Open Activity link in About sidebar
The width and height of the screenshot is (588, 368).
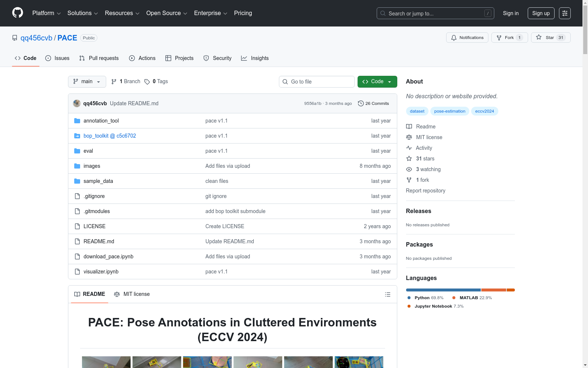[419, 148]
